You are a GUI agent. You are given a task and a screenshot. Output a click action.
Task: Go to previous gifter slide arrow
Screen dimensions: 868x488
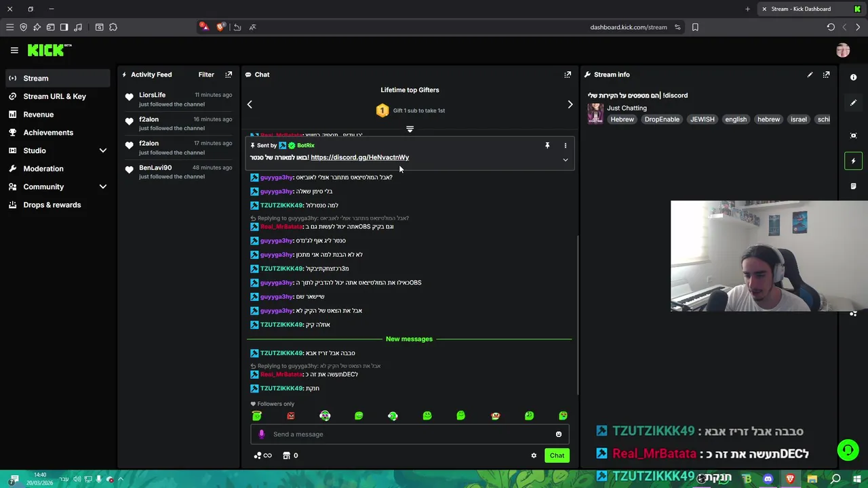(x=250, y=104)
